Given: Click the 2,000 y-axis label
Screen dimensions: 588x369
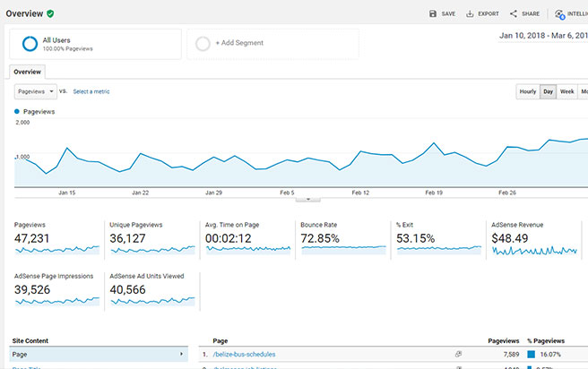Looking at the screenshot, I should pyautogui.click(x=22, y=122).
